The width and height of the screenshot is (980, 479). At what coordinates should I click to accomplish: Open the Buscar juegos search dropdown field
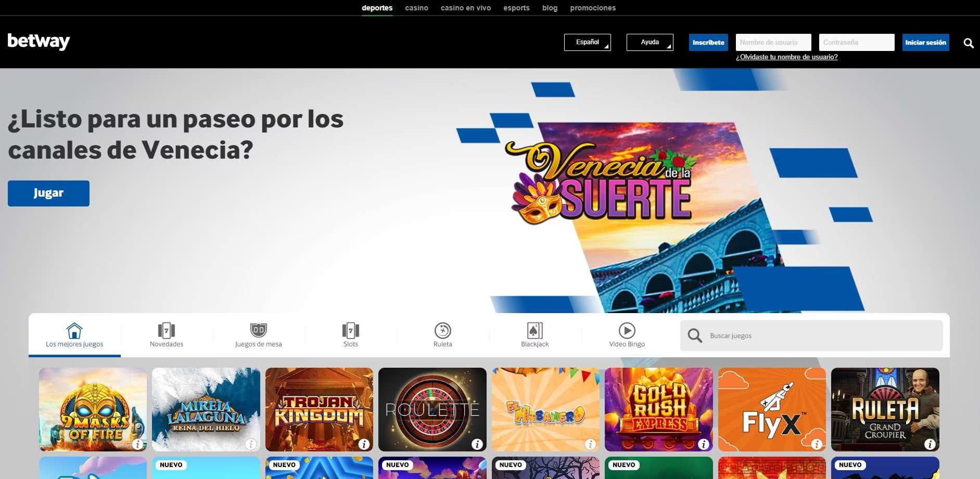pos(811,335)
